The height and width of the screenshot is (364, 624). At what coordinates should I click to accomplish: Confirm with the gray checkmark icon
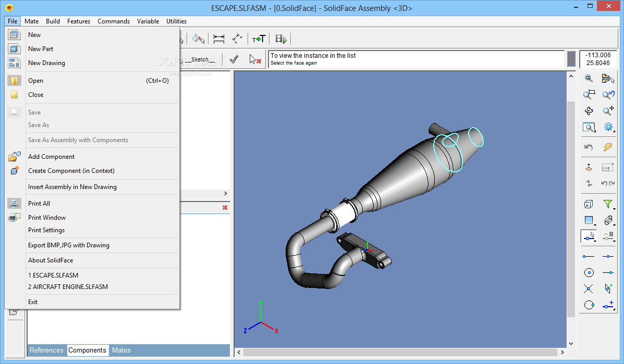point(234,59)
